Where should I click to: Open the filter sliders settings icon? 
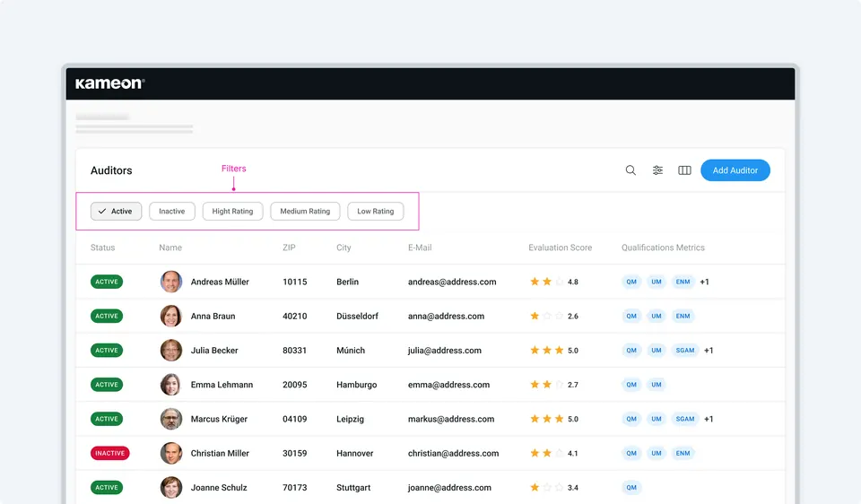pos(657,170)
